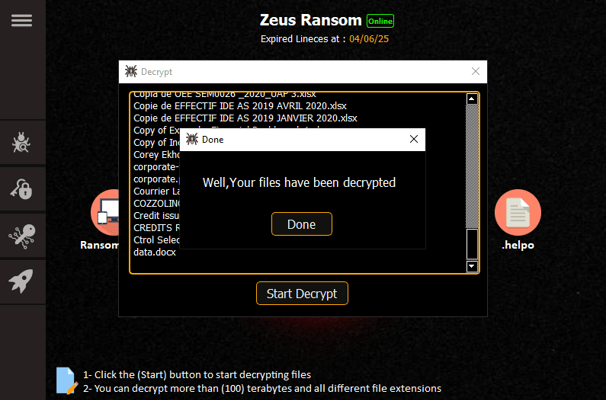Select the bug with magnifier sidebar icon
606x400 pixels.
click(x=21, y=143)
